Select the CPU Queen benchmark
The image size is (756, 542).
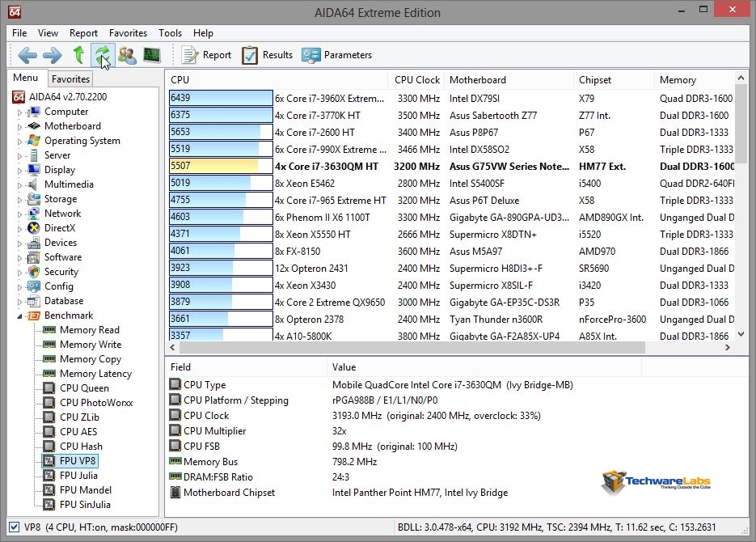pyautogui.click(x=84, y=388)
